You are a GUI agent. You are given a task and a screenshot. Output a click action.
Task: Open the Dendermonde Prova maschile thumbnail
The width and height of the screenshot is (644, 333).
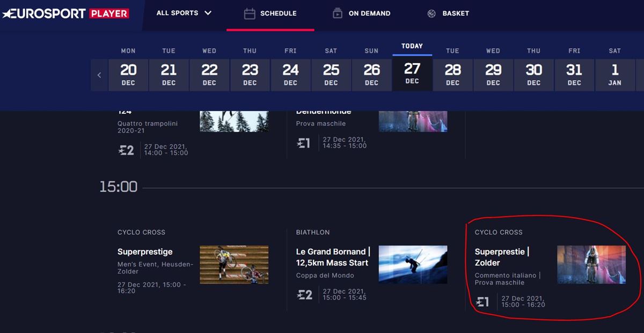click(x=413, y=121)
